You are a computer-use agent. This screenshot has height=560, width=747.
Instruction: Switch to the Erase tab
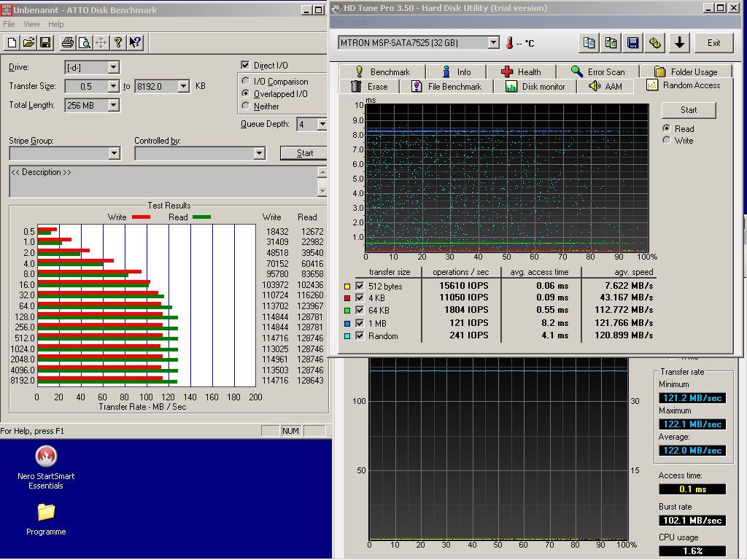coord(369,87)
